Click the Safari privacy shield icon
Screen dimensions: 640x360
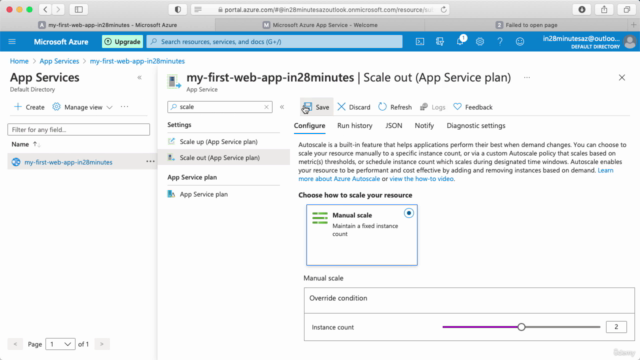178,9
